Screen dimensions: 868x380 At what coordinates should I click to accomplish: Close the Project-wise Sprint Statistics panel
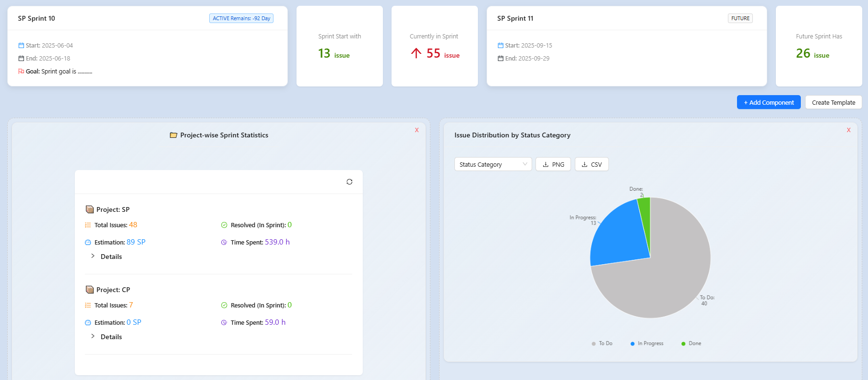[416, 130]
